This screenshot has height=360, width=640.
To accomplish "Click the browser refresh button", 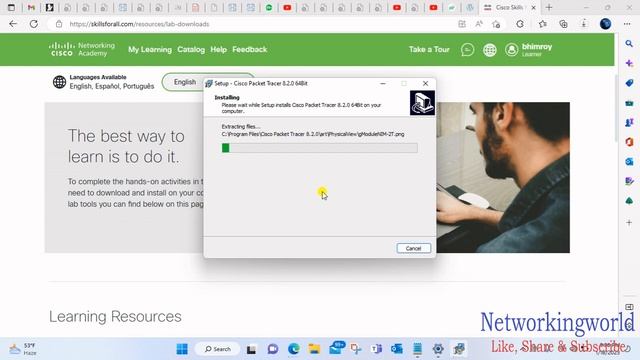I will (x=34, y=24).
